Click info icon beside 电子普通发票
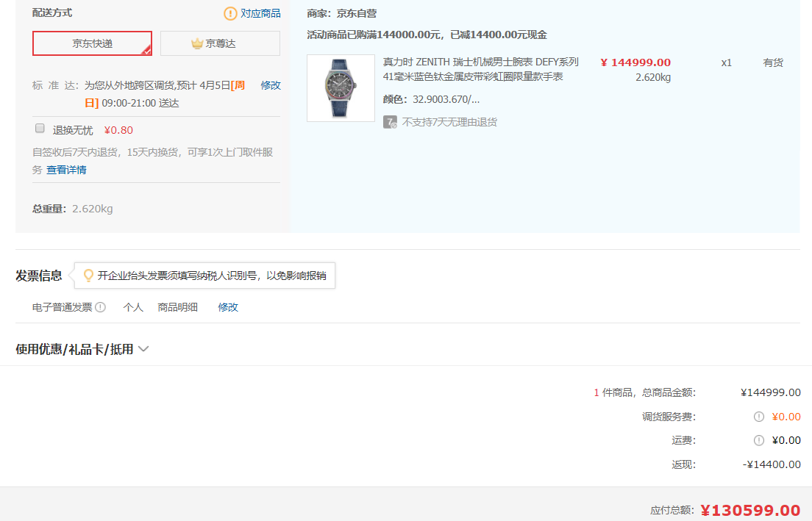Image resolution: width=812 pixels, height=521 pixels. coord(101,307)
